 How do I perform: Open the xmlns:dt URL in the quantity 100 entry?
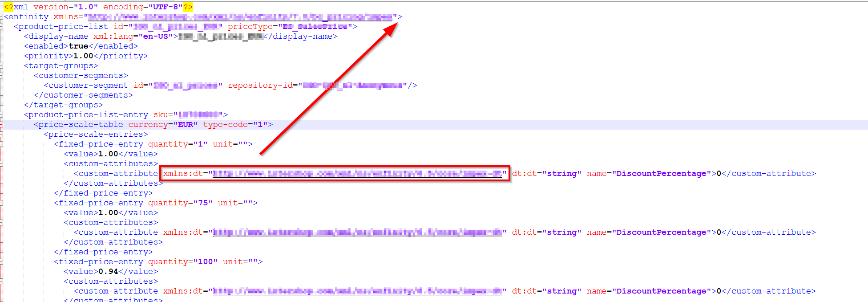(x=357, y=291)
